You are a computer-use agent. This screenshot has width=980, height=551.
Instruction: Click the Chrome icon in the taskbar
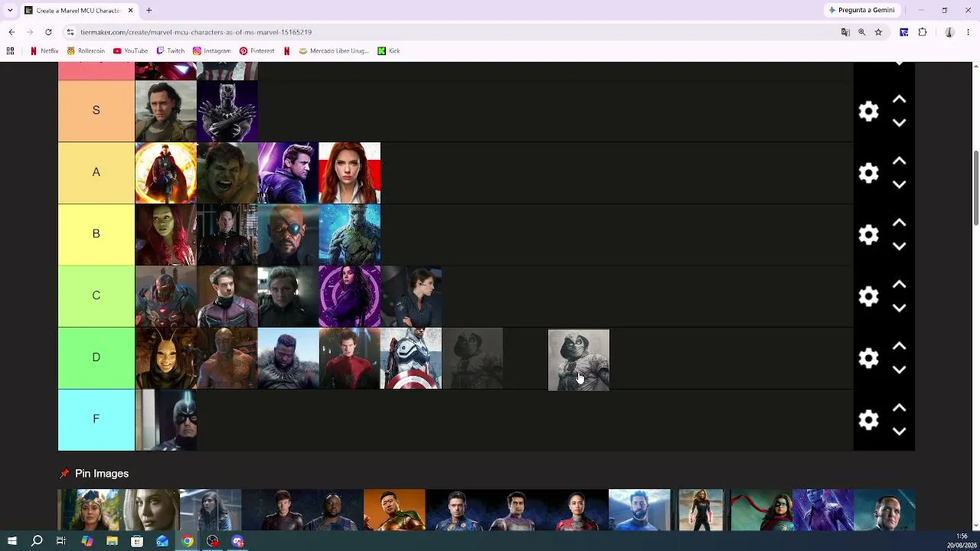[x=188, y=541]
